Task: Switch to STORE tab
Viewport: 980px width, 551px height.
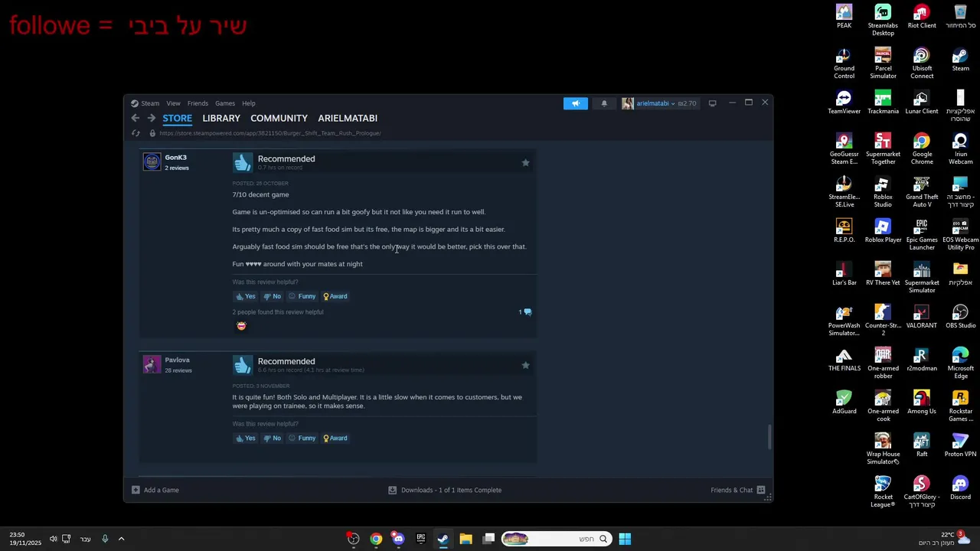Action: (x=177, y=118)
